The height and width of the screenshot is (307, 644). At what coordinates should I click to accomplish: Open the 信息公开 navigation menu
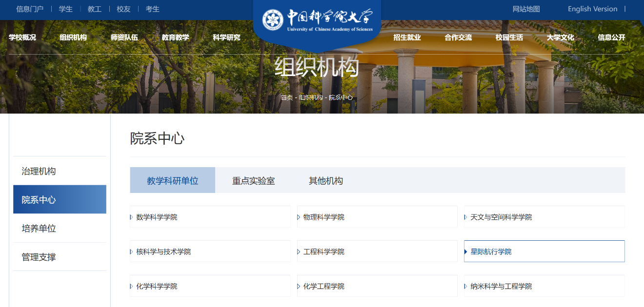tap(611, 37)
